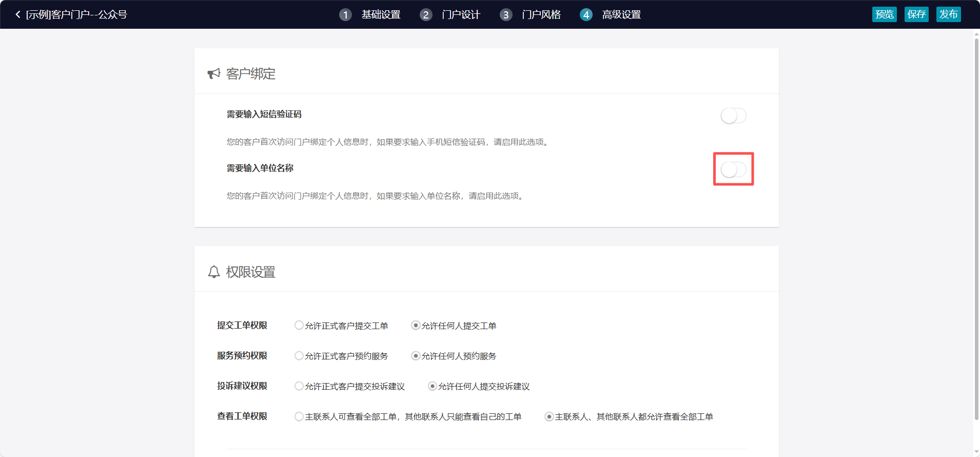Enable the 需要输入短信验证码 switch
980x457 pixels.
[733, 116]
